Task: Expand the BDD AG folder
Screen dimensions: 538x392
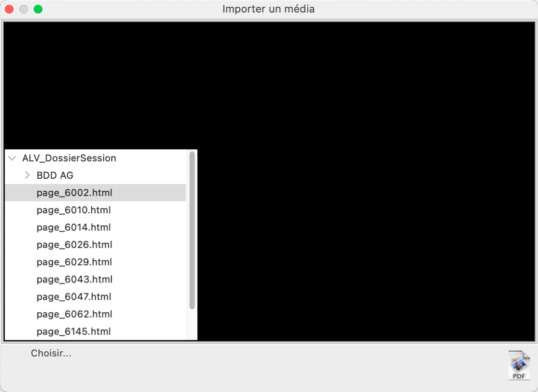Action: click(27, 175)
